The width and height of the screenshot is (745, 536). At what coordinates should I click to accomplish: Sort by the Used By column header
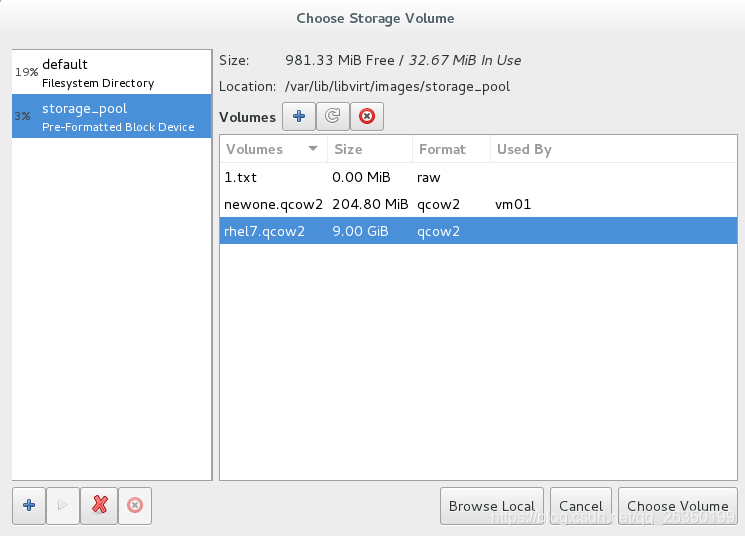point(613,149)
